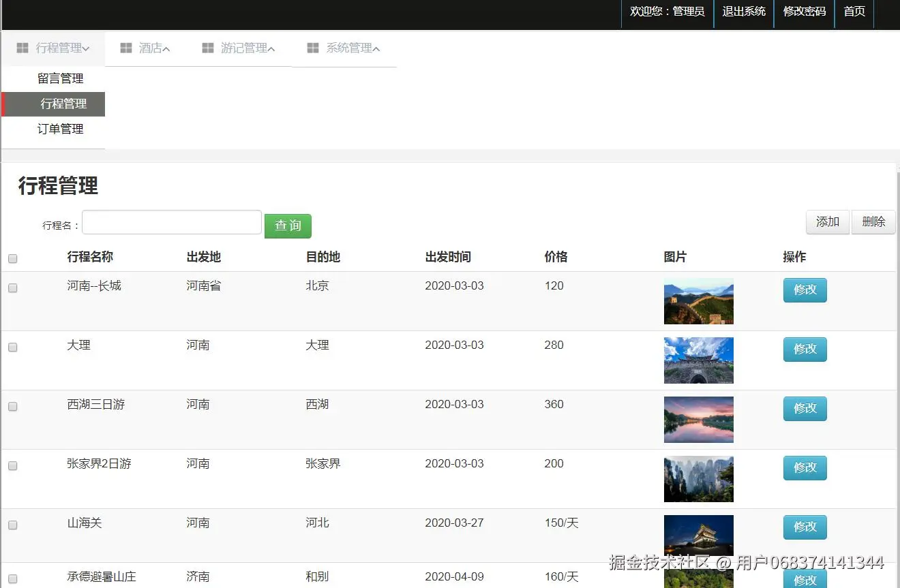This screenshot has width=900, height=588.
Task: Expand the 系统管理 menu chevron
Action: pyautogui.click(x=376, y=48)
